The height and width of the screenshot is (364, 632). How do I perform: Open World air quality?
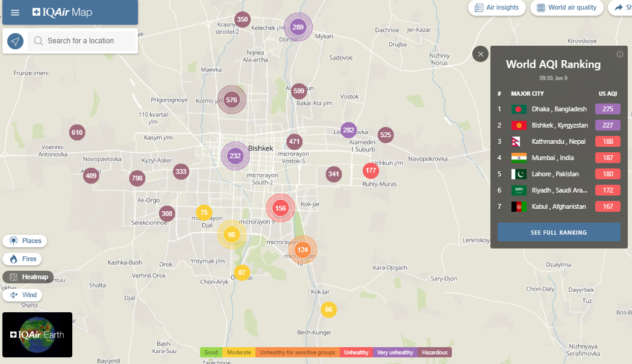pyautogui.click(x=566, y=8)
